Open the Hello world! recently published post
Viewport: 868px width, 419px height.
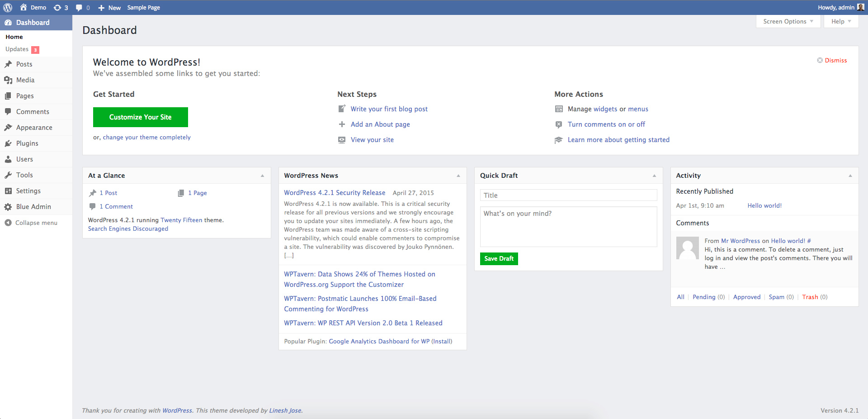pyautogui.click(x=764, y=206)
